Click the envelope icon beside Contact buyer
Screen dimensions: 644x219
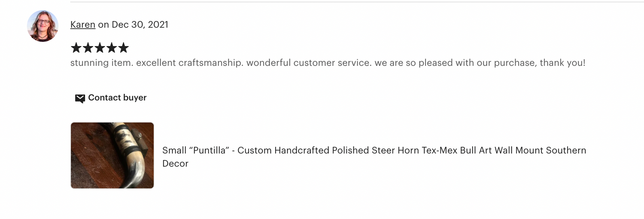(80, 99)
